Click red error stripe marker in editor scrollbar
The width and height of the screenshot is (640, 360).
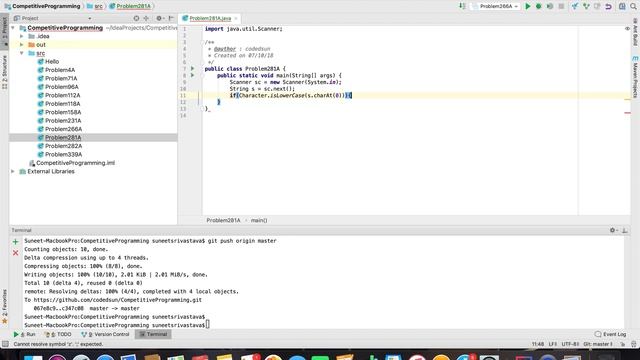(627, 113)
